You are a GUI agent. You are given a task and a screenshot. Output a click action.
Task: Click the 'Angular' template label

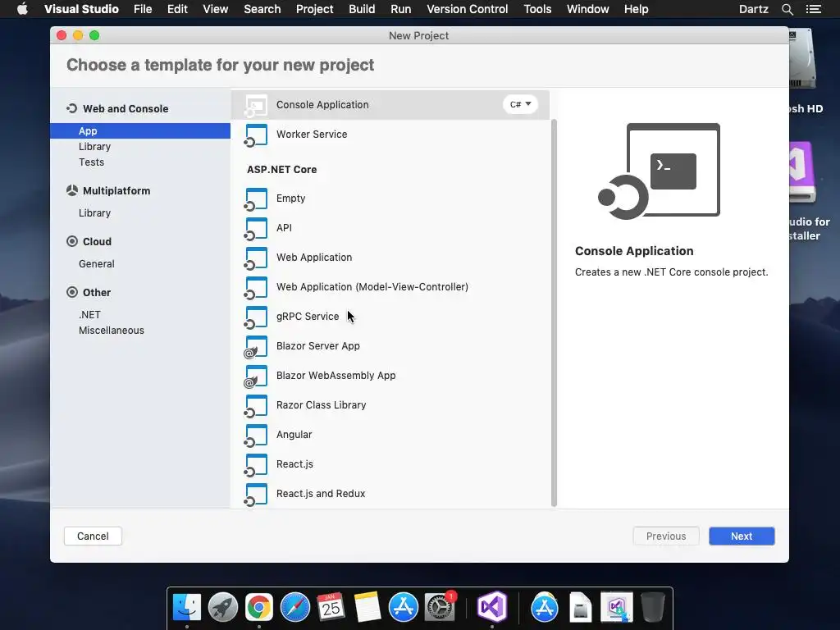tap(294, 435)
